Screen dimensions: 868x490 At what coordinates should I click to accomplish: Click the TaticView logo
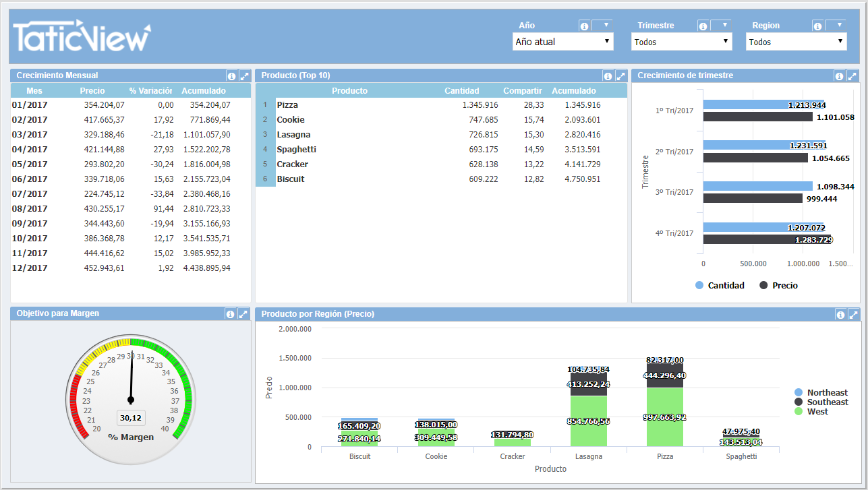82,36
